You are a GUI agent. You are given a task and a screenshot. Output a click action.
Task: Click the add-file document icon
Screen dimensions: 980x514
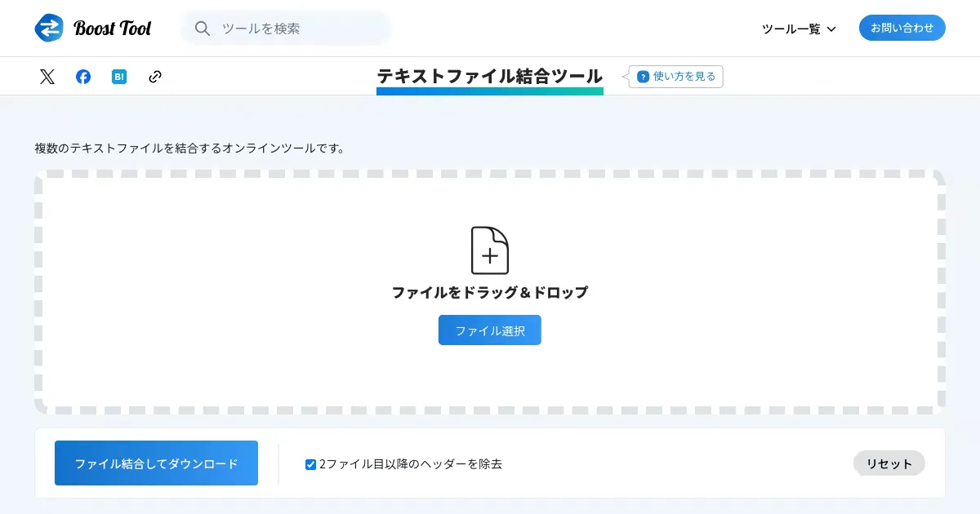pyautogui.click(x=490, y=250)
